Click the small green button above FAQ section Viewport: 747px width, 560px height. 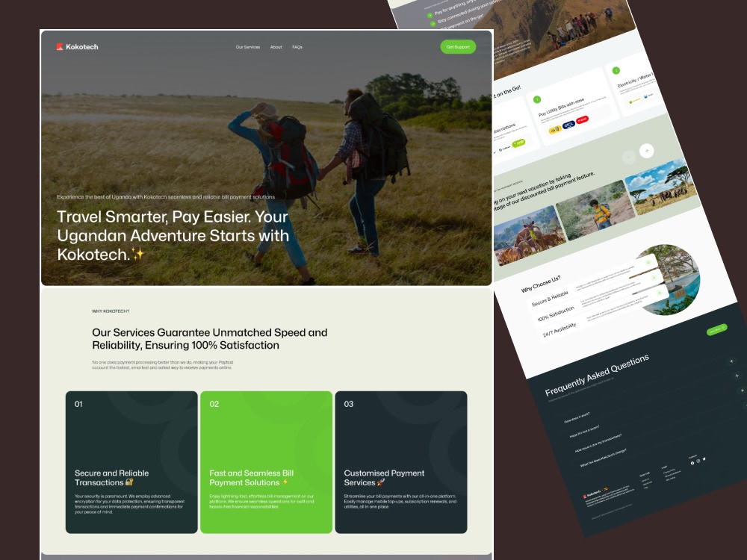pyautogui.click(x=716, y=329)
